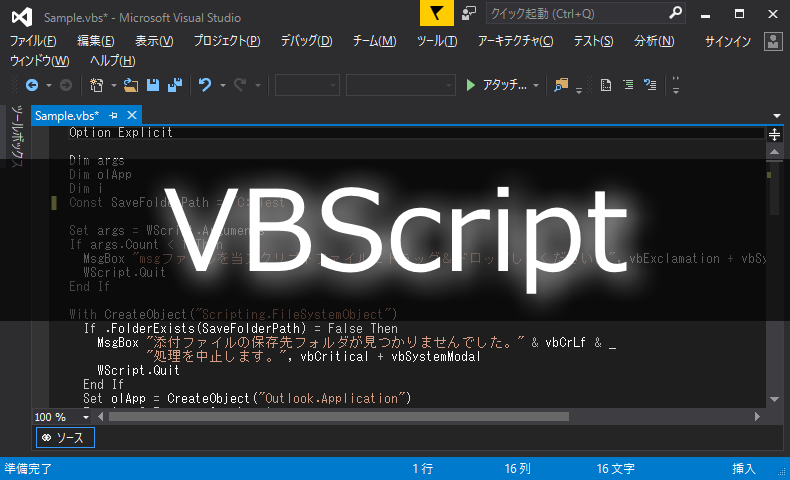
Task: Click the document page toolbar icon
Action: 606,85
